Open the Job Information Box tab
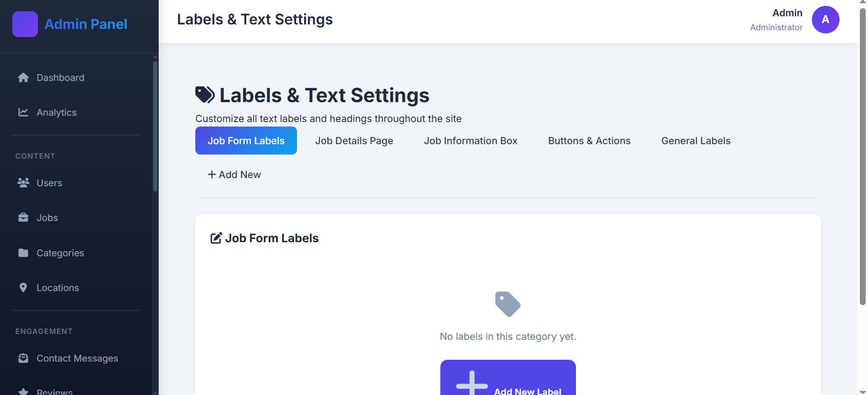The width and height of the screenshot is (868, 395). click(471, 141)
